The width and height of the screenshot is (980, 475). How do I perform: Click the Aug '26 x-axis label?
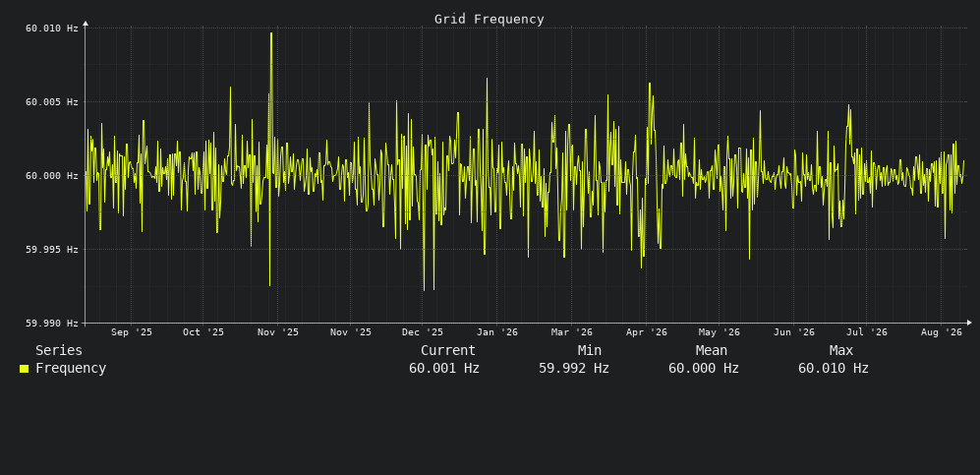pyautogui.click(x=942, y=331)
